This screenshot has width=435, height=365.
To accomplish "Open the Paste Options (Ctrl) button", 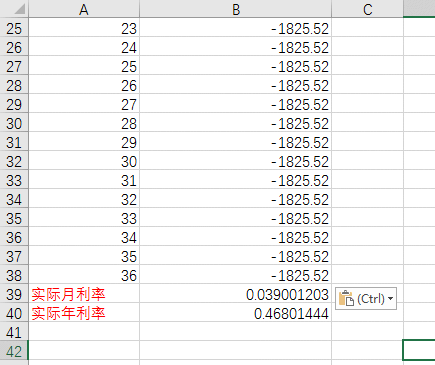I will pos(366,299).
